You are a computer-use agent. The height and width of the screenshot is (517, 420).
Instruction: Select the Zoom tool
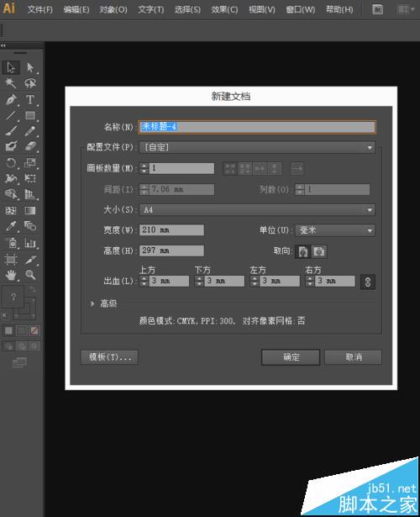(30, 275)
